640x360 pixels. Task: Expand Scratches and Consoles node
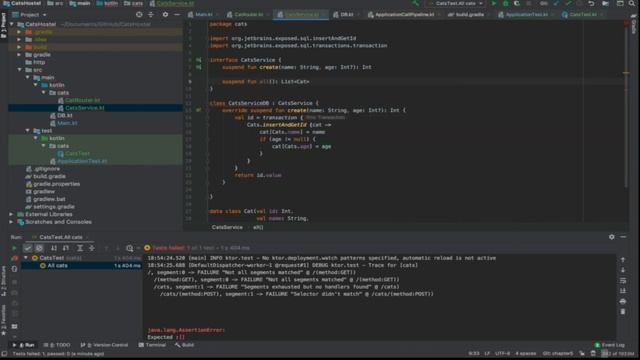click(x=11, y=222)
